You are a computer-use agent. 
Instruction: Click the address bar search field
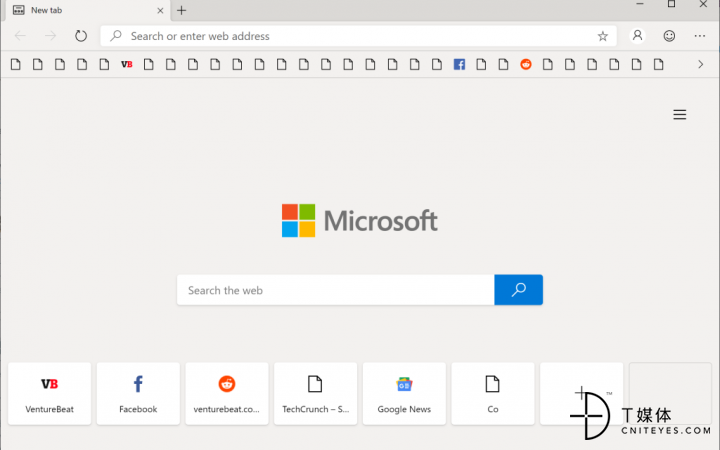358,36
